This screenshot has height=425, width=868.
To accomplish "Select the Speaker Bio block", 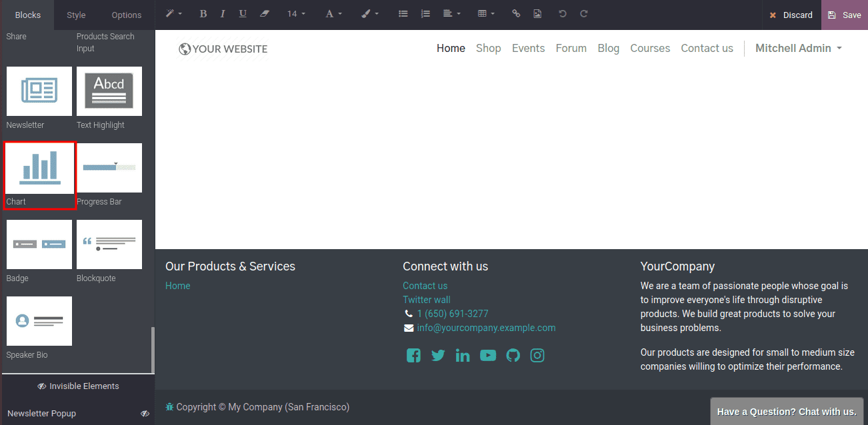I will pyautogui.click(x=39, y=321).
